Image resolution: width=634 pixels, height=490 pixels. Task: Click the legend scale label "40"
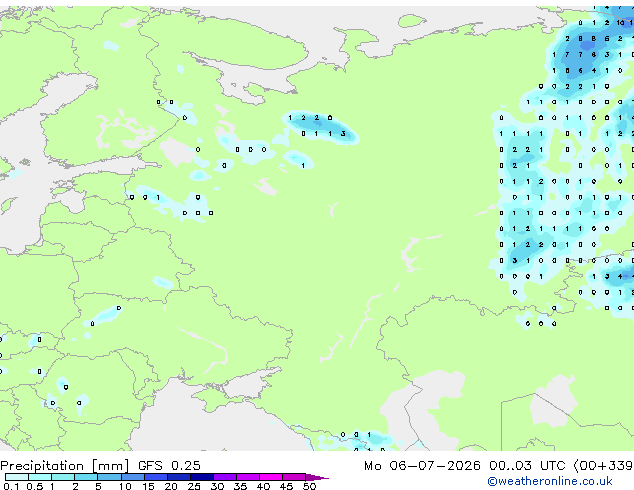click(x=264, y=486)
